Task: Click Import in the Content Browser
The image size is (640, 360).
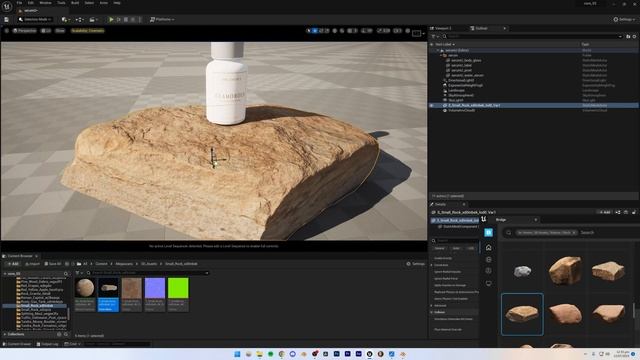Action: click(x=32, y=264)
